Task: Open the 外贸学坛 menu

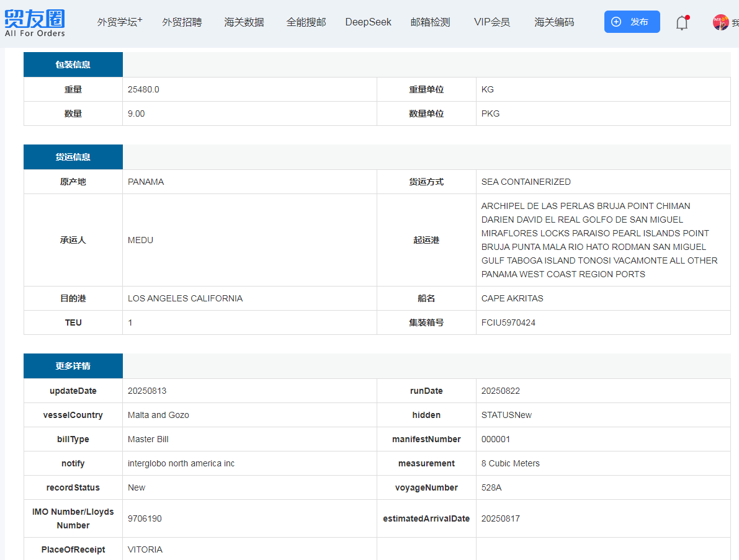Action: point(119,22)
